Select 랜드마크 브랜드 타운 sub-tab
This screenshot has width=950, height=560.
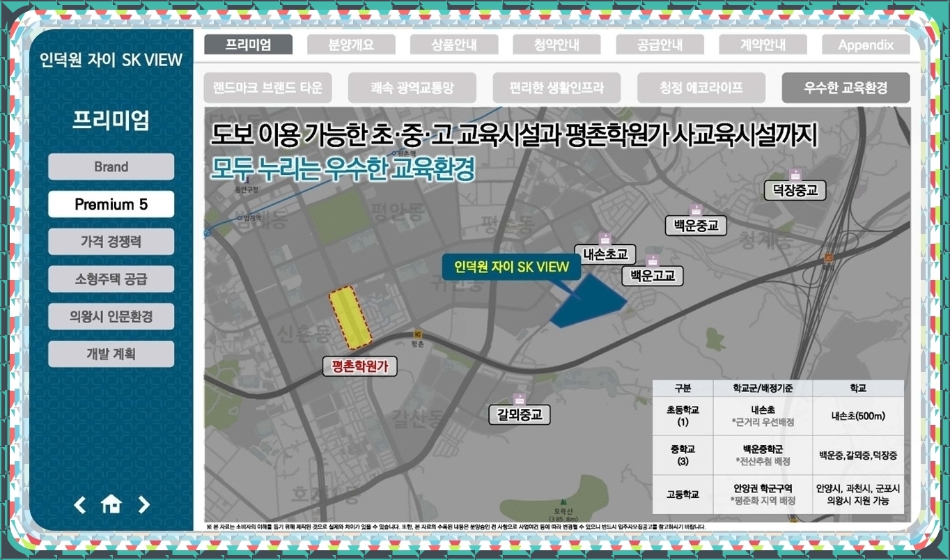click(267, 88)
